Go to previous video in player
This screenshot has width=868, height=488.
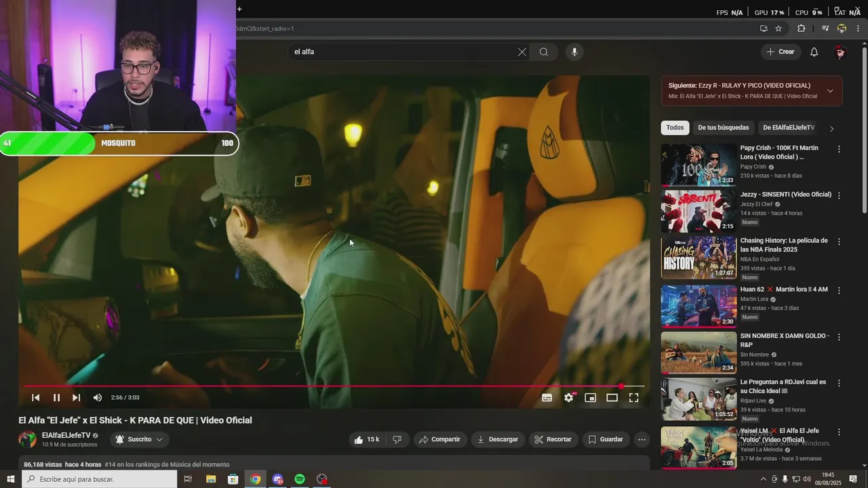(x=36, y=398)
